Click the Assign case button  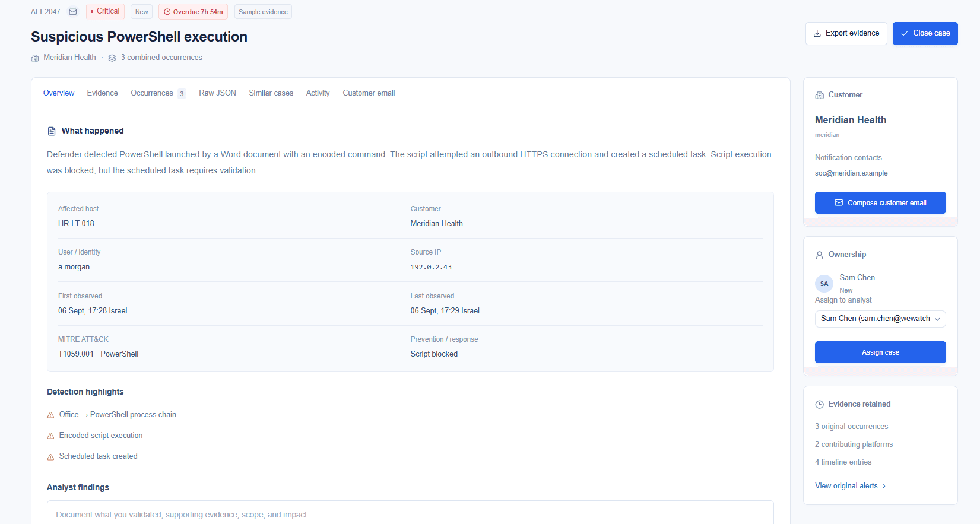(880, 352)
